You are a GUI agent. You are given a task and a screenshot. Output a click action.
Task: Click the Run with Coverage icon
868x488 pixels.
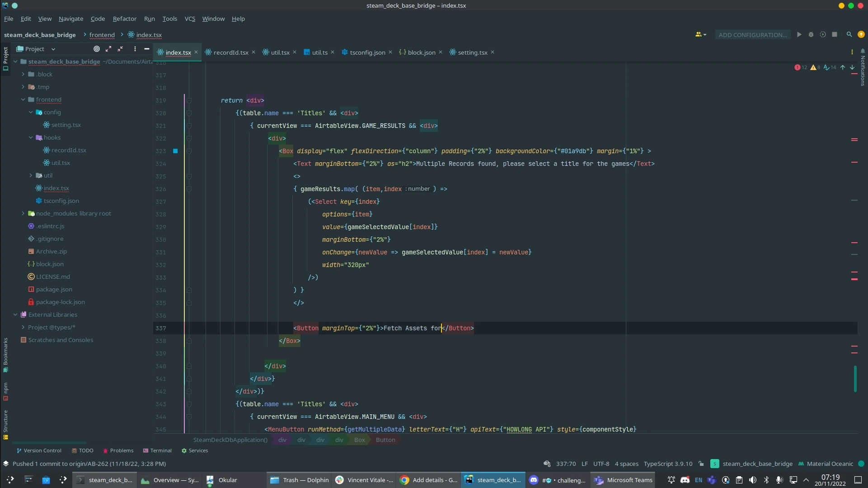click(823, 35)
